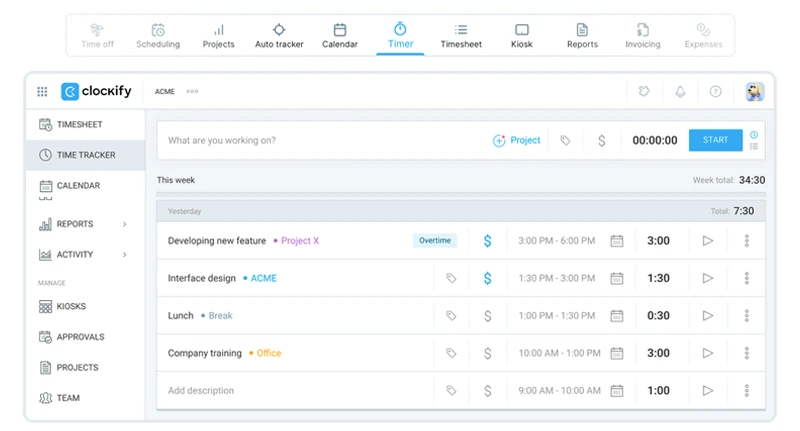Image resolution: width=800 pixels, height=431 pixels.
Task: Expand the REPORTS submenu chevron
Action: [x=124, y=224]
